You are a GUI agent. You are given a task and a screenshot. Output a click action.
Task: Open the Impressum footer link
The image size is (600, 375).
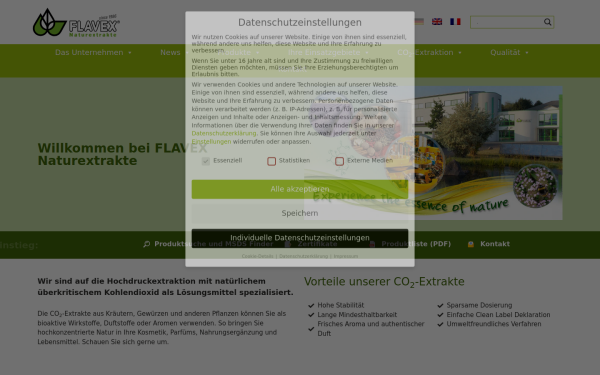point(346,256)
